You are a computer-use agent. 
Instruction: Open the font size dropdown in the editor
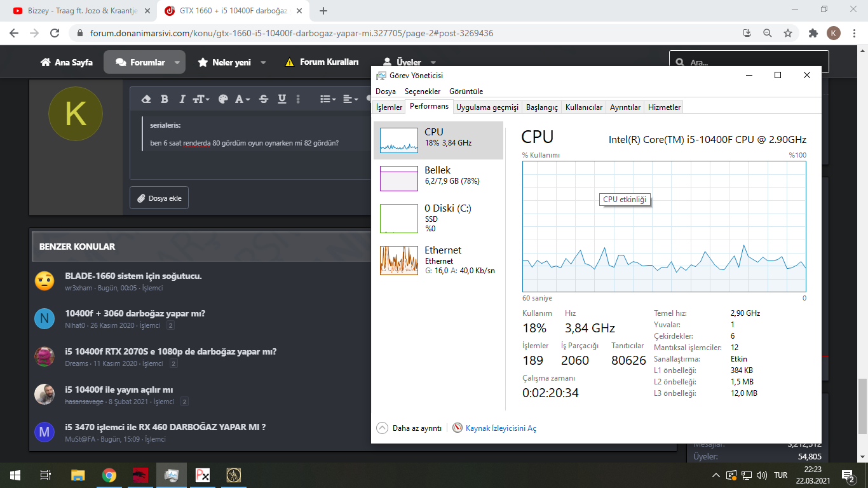point(201,99)
